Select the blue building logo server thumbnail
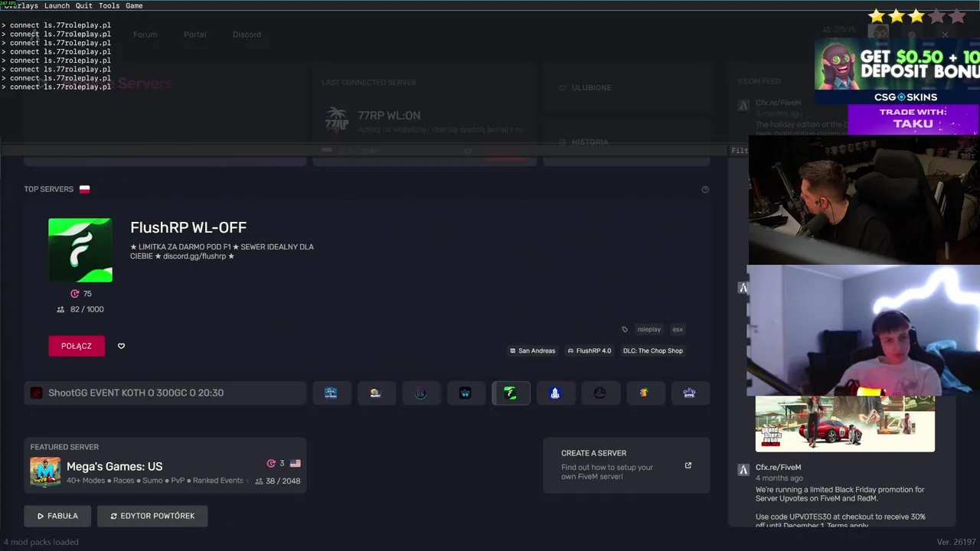Screen dimensions: 980x551 click(x=555, y=393)
